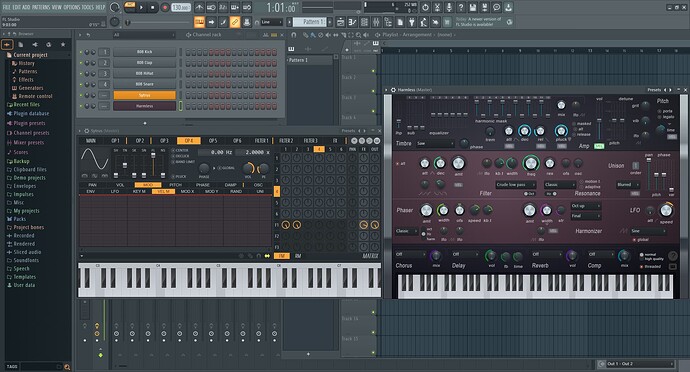
Task: Switch to OP 1 tab in Sytrus
Action: pos(115,141)
